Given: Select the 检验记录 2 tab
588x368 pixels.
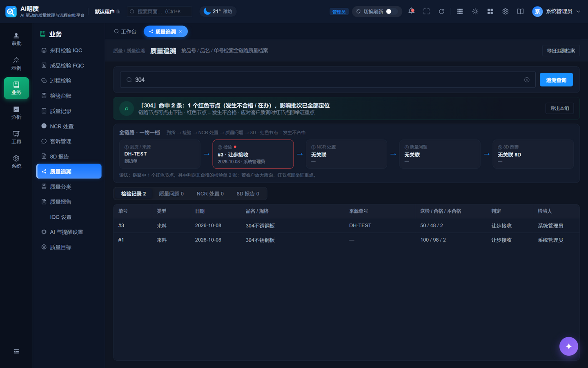Looking at the screenshot, I should click(134, 194).
